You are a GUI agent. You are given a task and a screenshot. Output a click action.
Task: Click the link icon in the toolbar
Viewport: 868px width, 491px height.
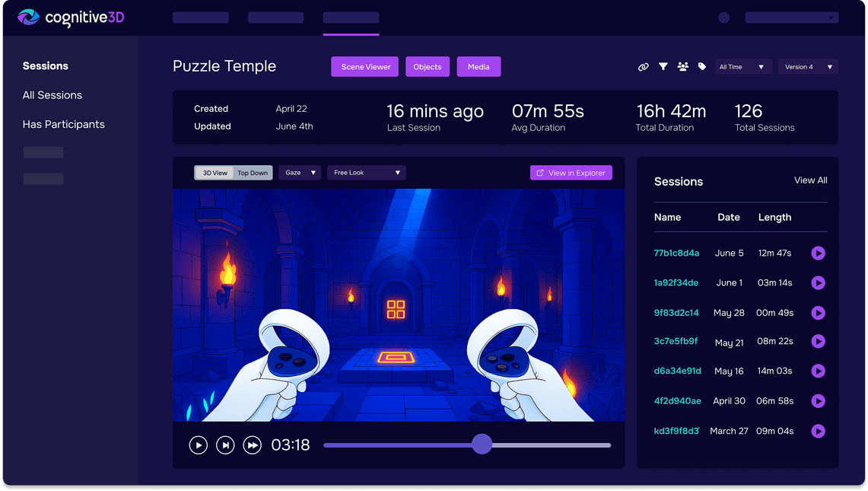[x=643, y=67]
